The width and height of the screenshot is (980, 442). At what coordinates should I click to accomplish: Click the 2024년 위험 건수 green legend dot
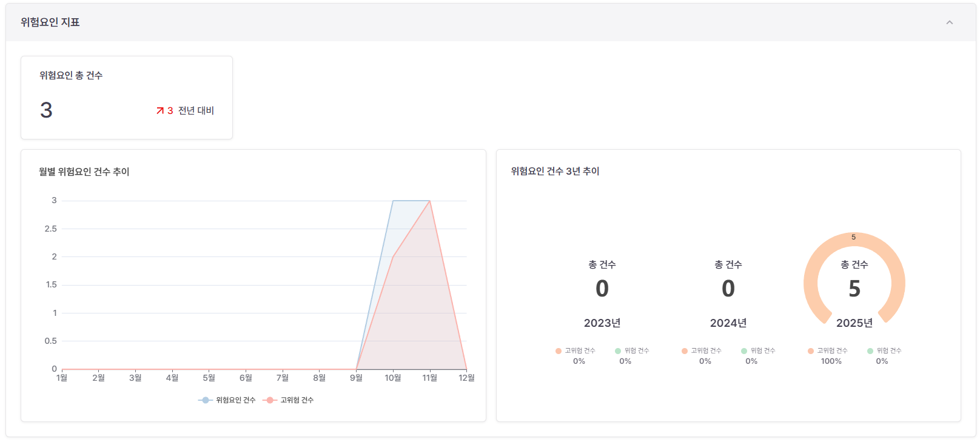744,351
